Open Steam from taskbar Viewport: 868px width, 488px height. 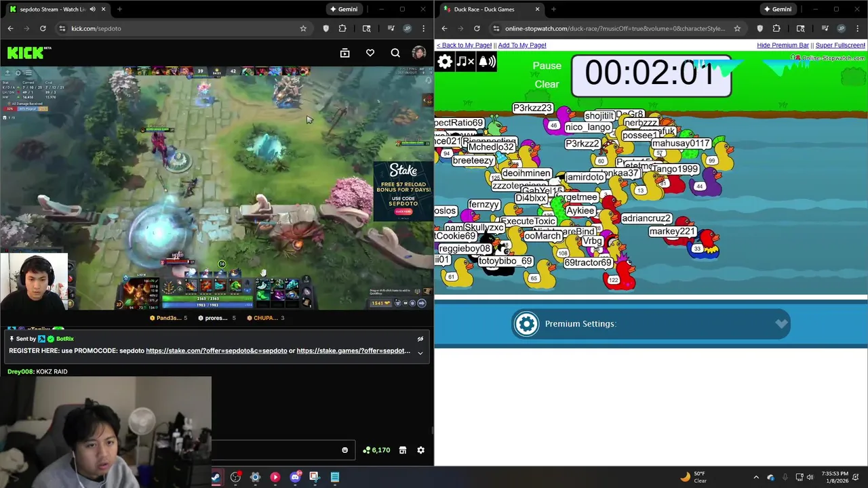[x=216, y=477]
